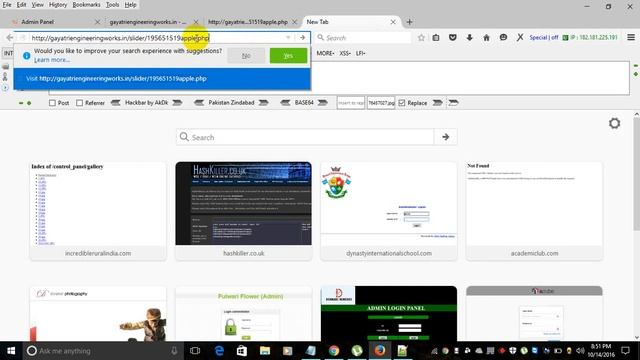The width and height of the screenshot is (640, 360).
Task: Open the Firefox hamburger menu
Action: pos(631,38)
